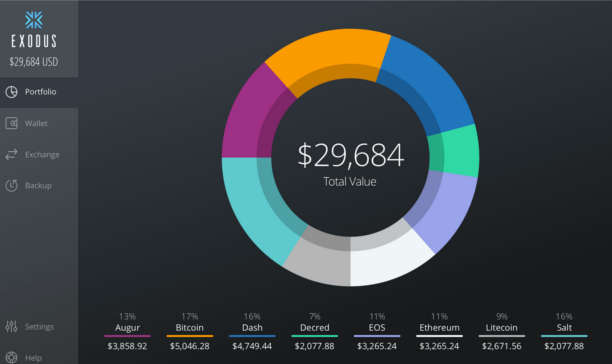Open the Help label in sidebar
612x364 pixels.
point(34,357)
